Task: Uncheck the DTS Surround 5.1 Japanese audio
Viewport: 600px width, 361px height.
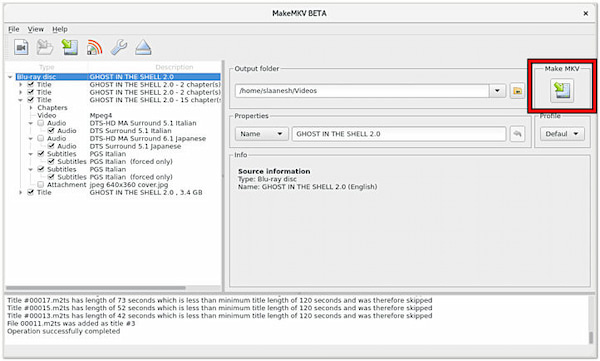Action: click(51, 146)
